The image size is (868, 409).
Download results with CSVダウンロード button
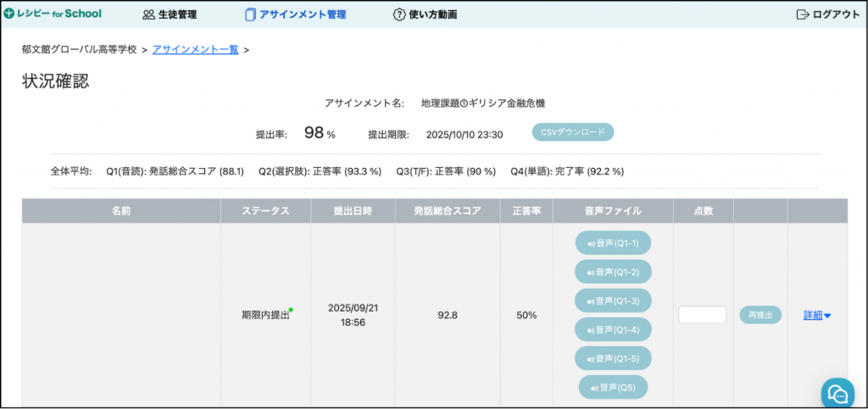(x=572, y=132)
